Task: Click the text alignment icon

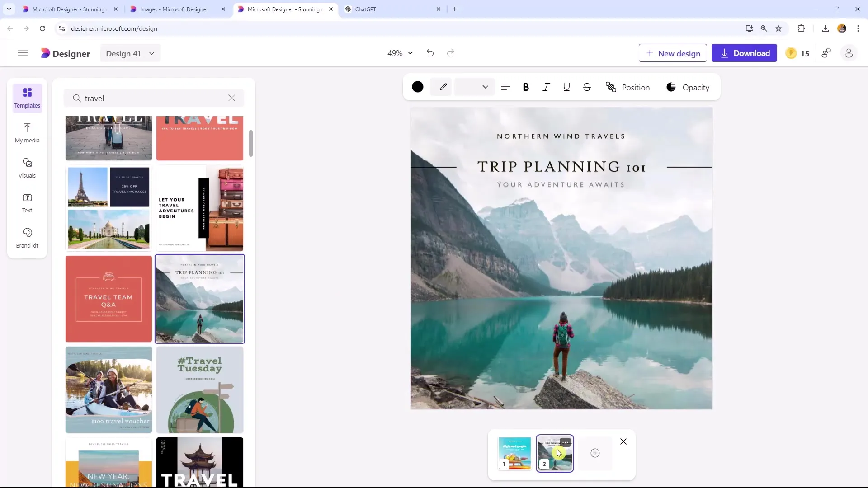Action: pos(505,88)
